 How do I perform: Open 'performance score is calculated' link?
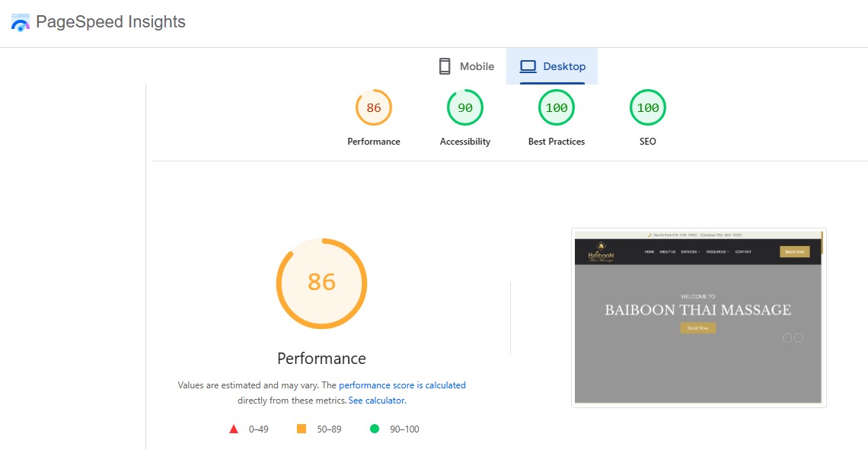(403, 385)
